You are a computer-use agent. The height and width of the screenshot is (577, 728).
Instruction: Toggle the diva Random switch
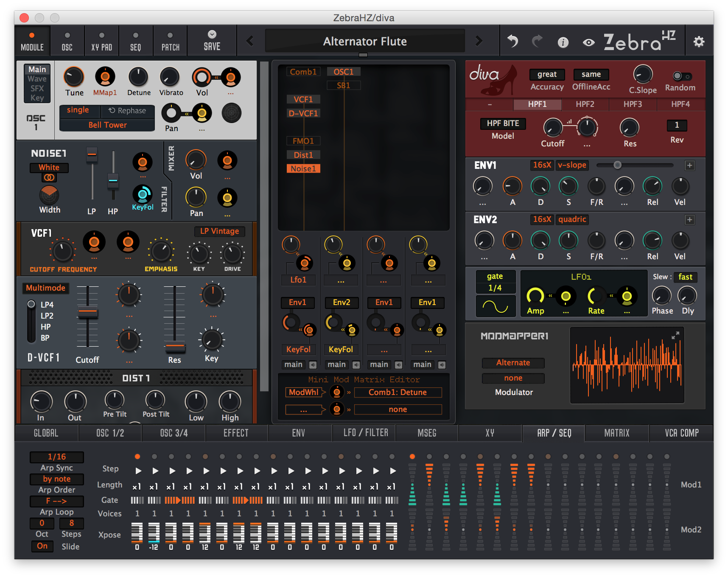point(682,76)
